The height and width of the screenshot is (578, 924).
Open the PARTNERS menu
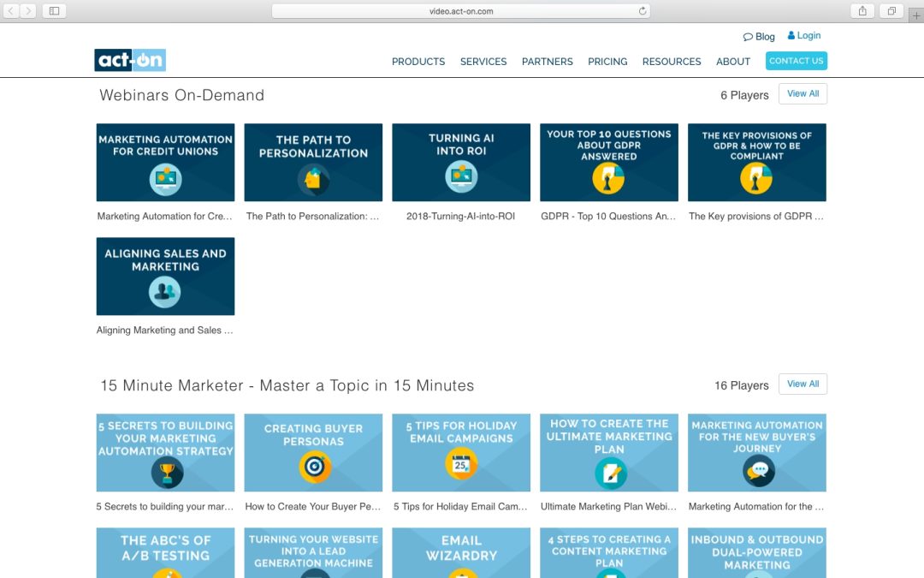(547, 62)
